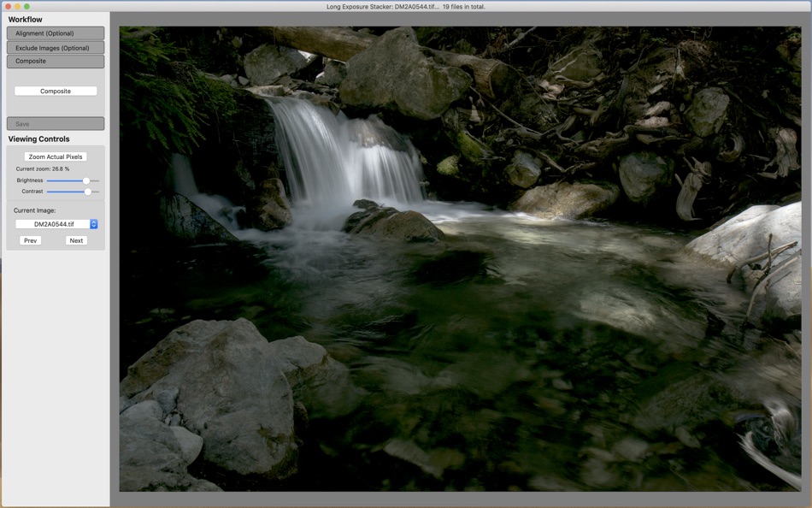Image resolution: width=812 pixels, height=508 pixels.
Task: Enter fullscreen with the green button
Action: click(26, 6)
